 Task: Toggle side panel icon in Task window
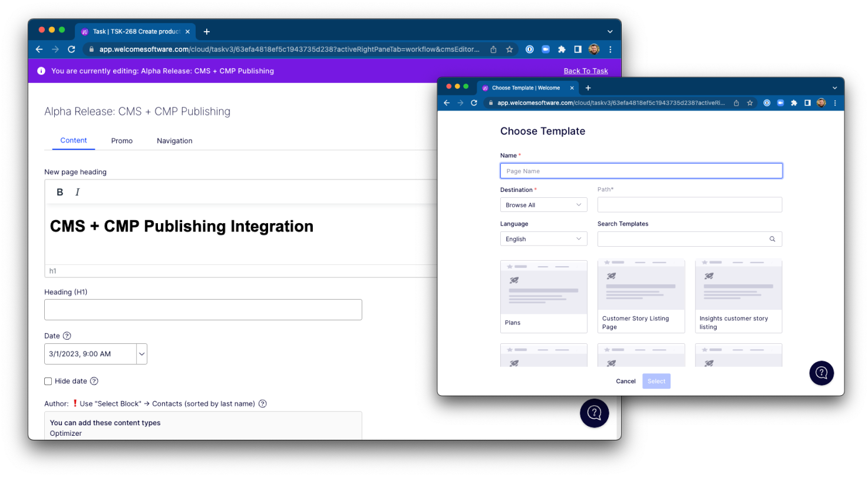click(578, 49)
